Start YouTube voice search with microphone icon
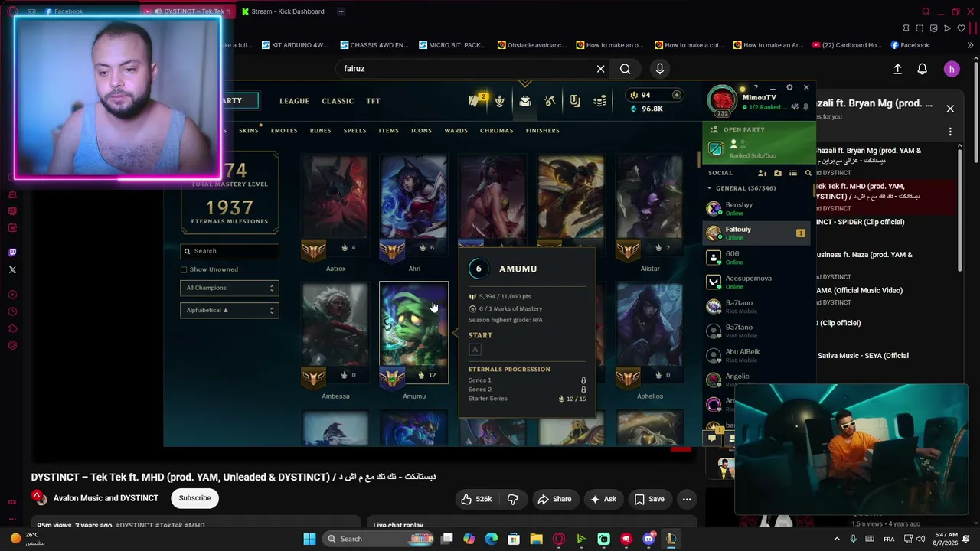Image resolution: width=980 pixels, height=551 pixels. [x=660, y=69]
